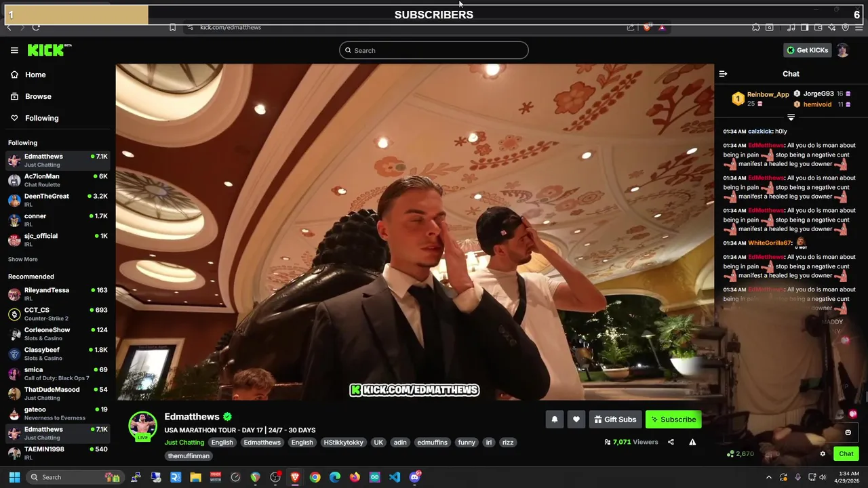Viewport: 868px width, 488px height.
Task: Open user profile avatar menu
Action: [843, 50]
